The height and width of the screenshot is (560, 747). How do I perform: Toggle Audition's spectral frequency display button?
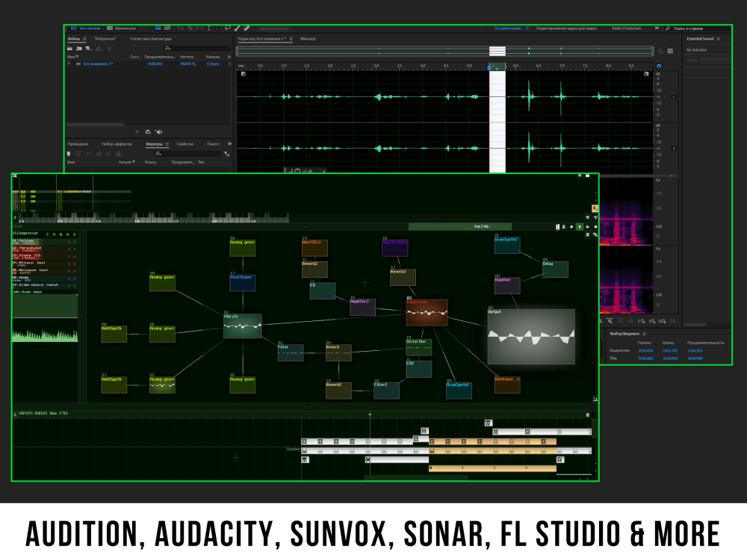click(158, 28)
